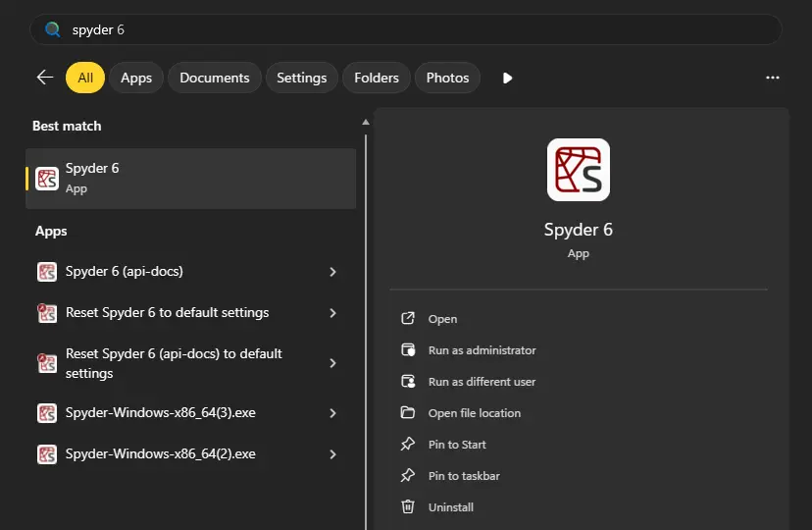Switch to the Documents filter tab

(215, 78)
